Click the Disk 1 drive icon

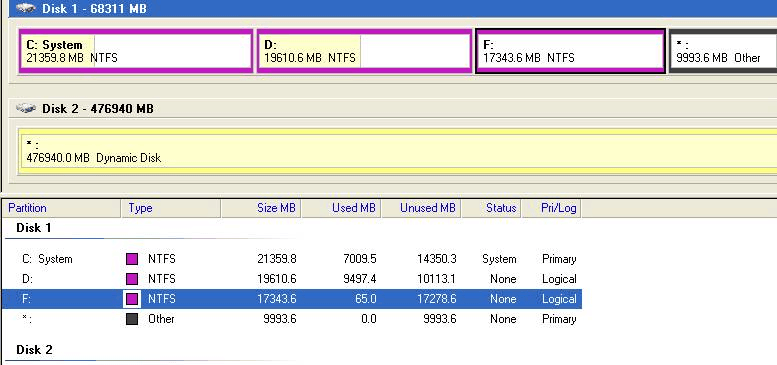(x=26, y=8)
